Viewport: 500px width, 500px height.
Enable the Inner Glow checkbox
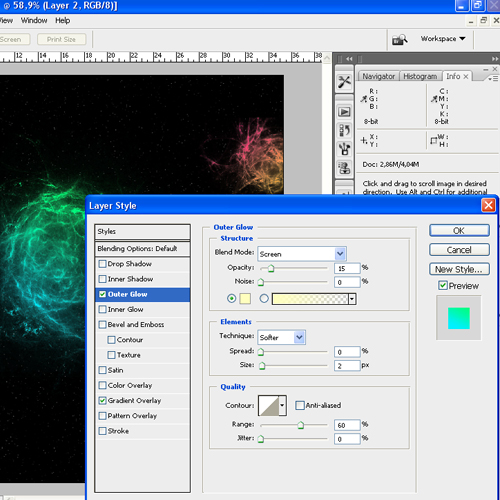click(x=102, y=309)
